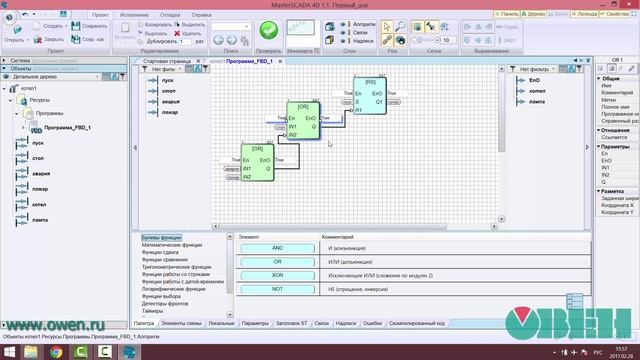Switch to the Ошибки bottom tab

click(x=372, y=323)
